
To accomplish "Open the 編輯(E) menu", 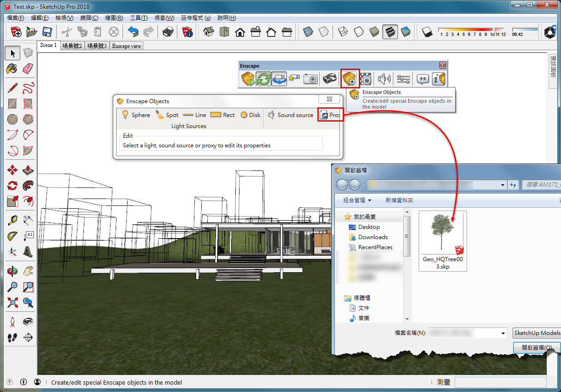I will (x=40, y=18).
